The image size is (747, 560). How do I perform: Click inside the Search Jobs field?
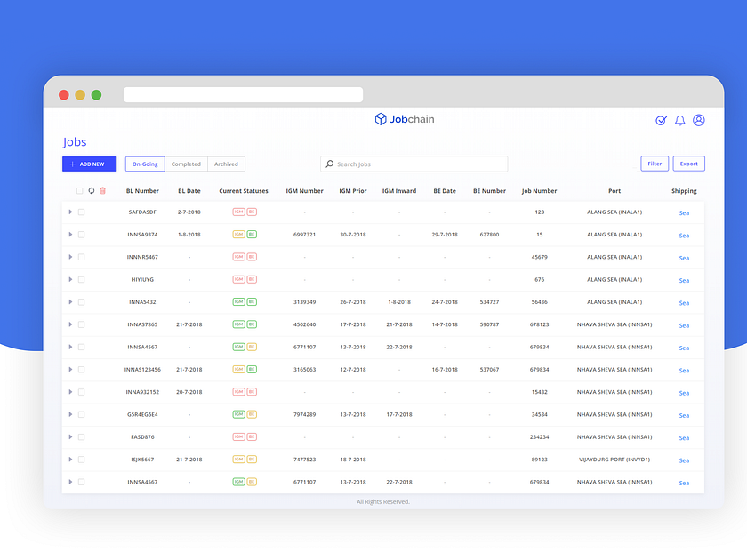click(x=414, y=164)
